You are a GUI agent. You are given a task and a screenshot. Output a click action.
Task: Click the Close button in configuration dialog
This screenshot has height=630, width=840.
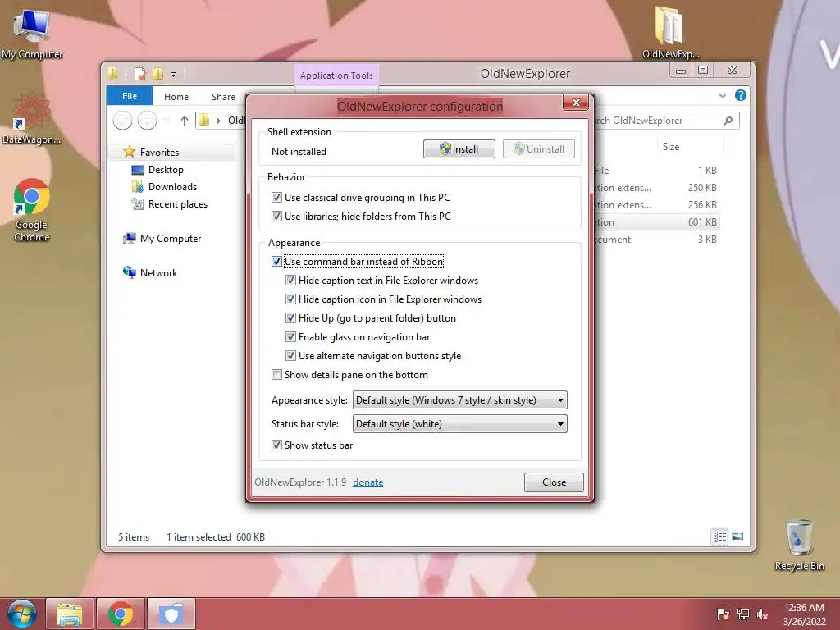pyautogui.click(x=554, y=482)
